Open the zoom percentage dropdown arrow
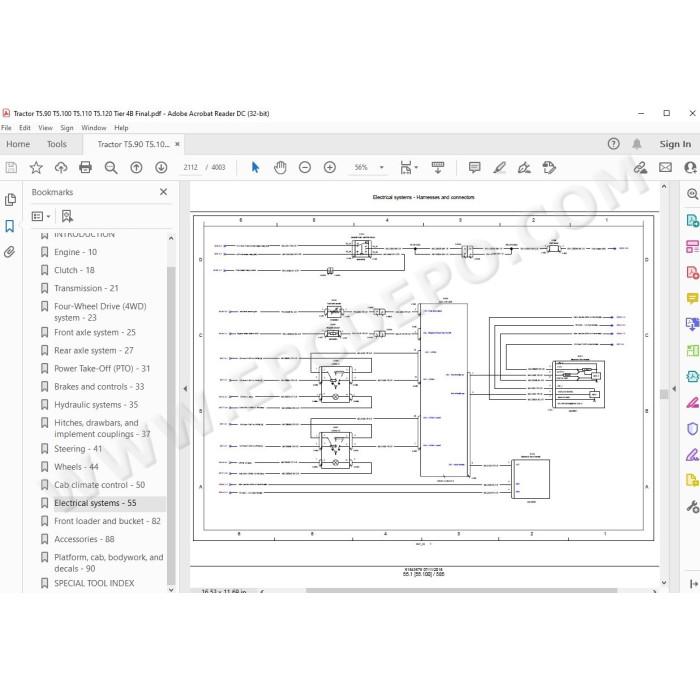The image size is (700, 700). (382, 167)
